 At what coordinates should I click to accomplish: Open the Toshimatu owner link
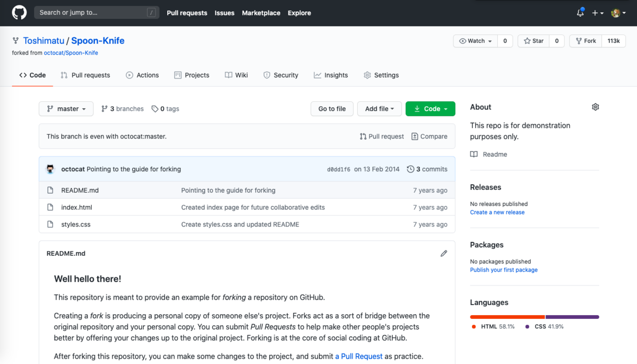point(44,41)
